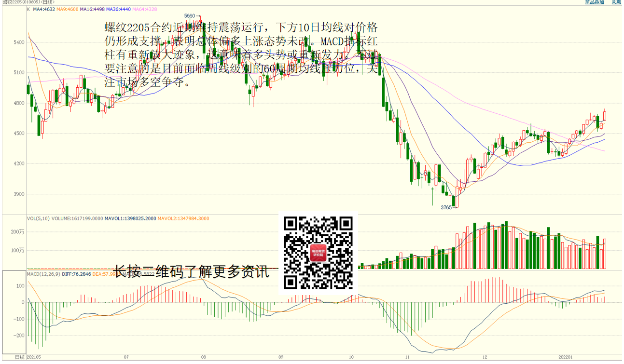This screenshot has height=364, width=624.
Task: Click the 3765 low price marker
Action: coord(446,207)
